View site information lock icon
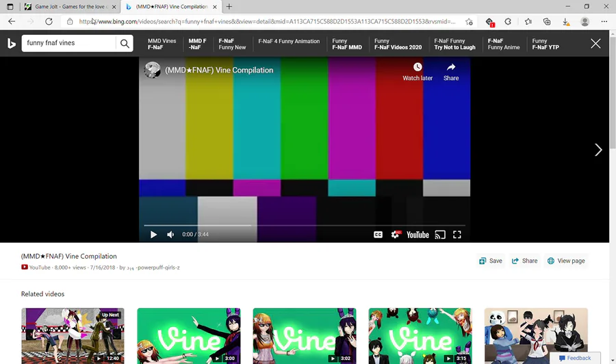The image size is (616, 364). click(70, 22)
